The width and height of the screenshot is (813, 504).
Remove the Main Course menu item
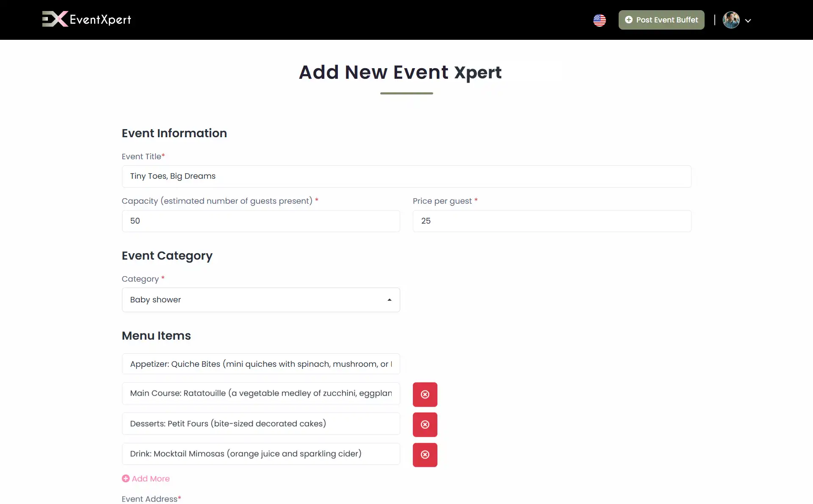425,394
